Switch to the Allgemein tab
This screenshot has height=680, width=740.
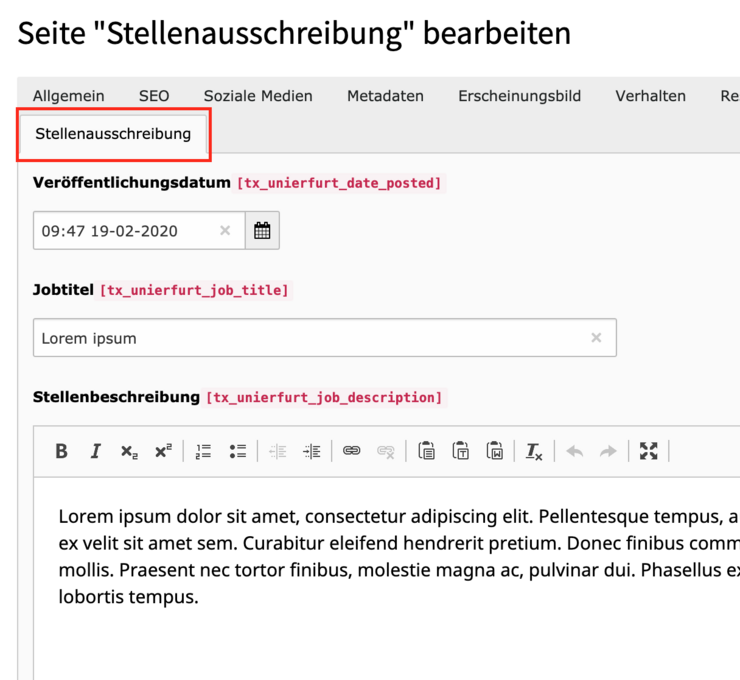(x=69, y=96)
